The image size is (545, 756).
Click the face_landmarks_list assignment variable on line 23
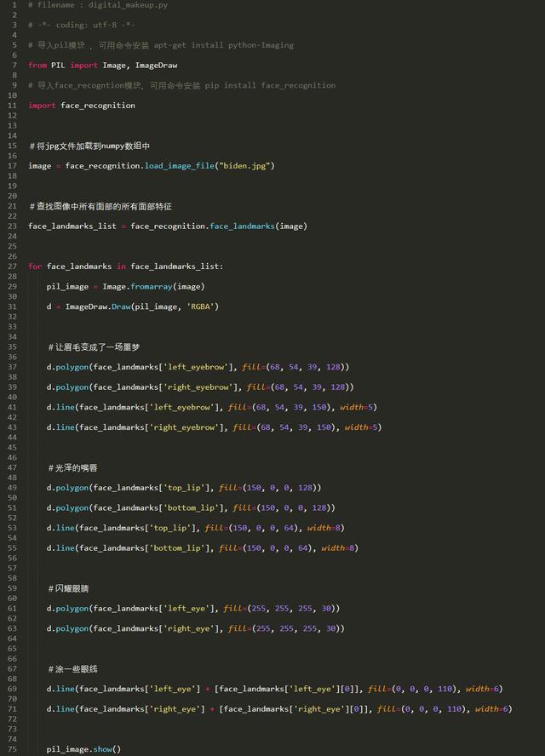pos(72,226)
